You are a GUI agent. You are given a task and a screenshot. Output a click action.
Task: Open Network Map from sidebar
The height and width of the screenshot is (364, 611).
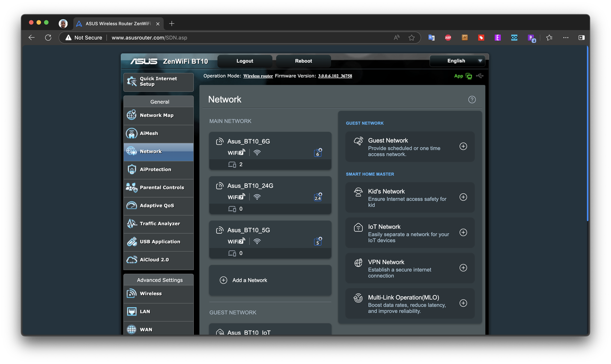pos(158,115)
